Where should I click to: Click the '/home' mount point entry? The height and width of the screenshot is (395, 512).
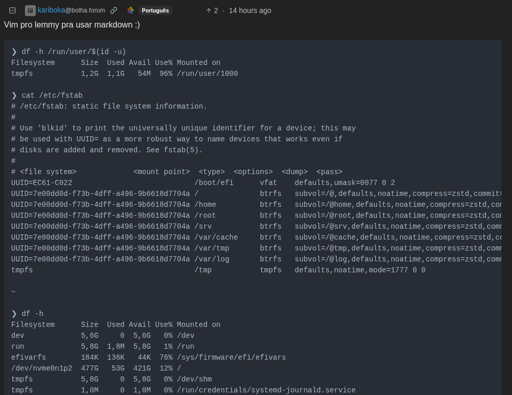(205, 205)
